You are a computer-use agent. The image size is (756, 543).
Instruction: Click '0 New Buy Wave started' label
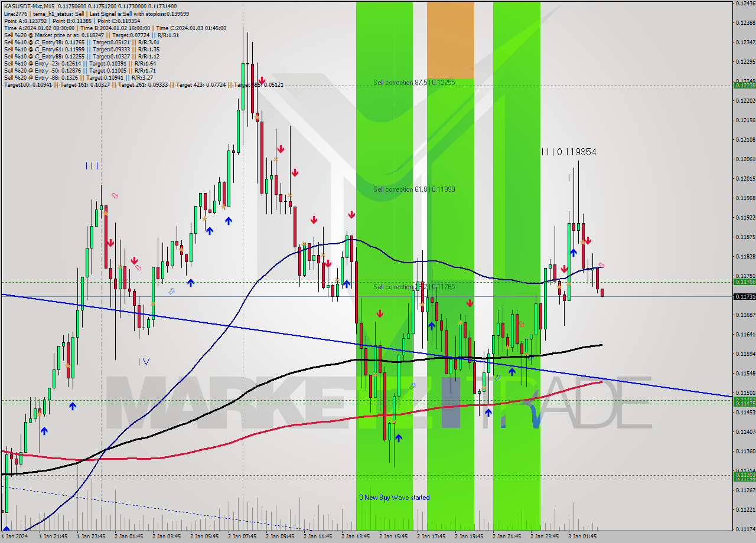click(395, 498)
